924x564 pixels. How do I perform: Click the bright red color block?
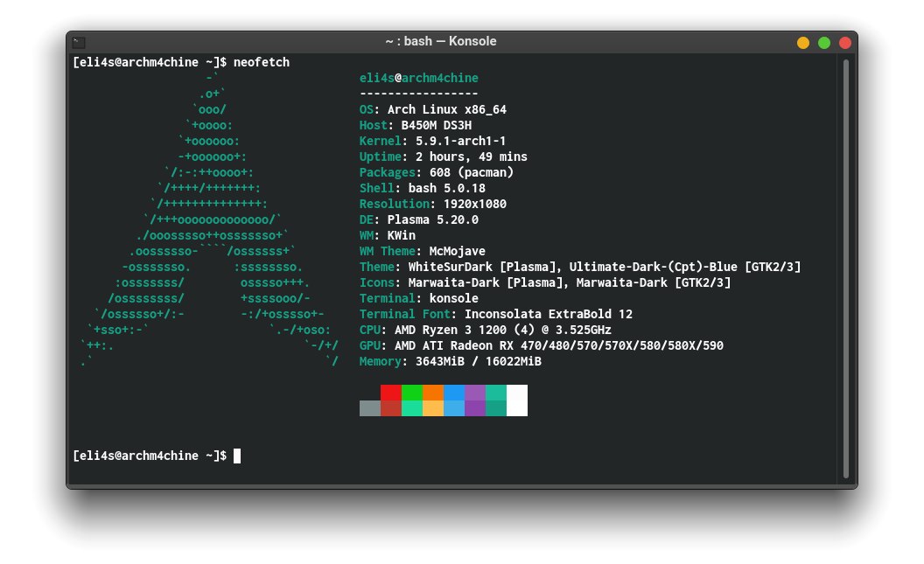pos(391,392)
